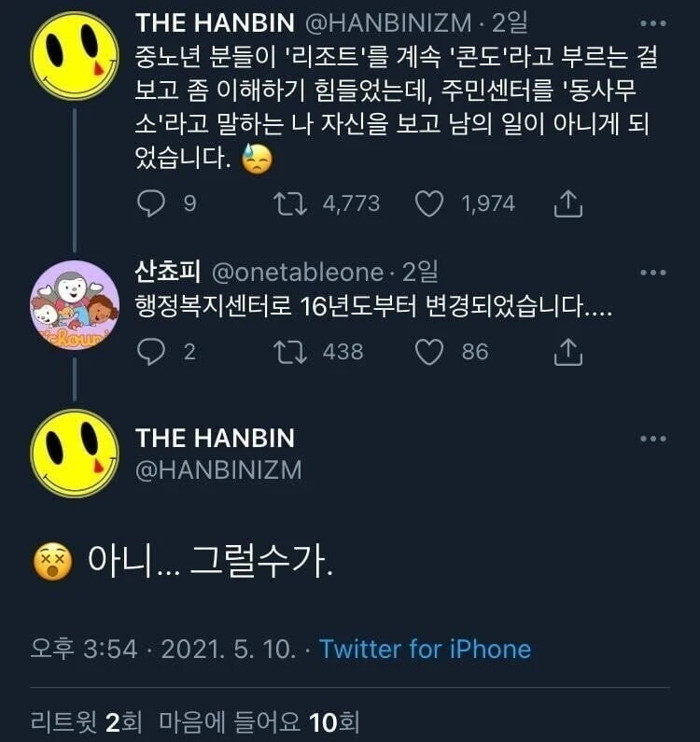Like 산초피's tweet with 86 likes
The image size is (700, 742).
[x=428, y=351]
